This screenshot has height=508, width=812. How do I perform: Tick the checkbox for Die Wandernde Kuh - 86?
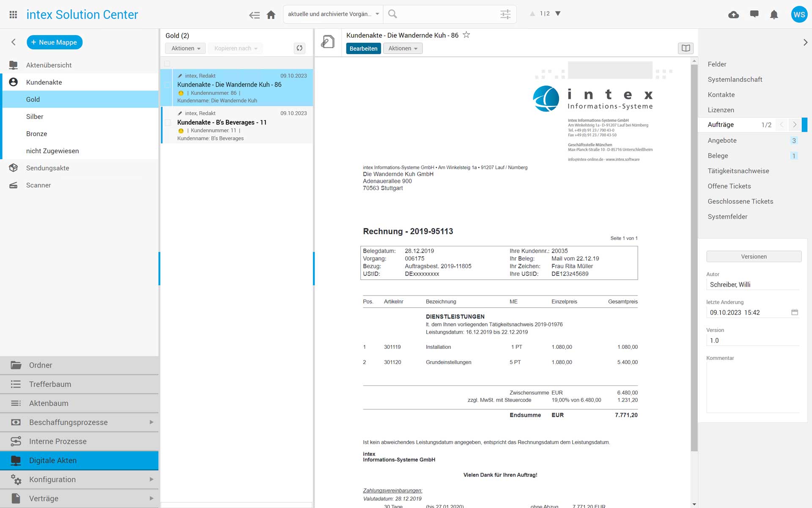coord(167,85)
